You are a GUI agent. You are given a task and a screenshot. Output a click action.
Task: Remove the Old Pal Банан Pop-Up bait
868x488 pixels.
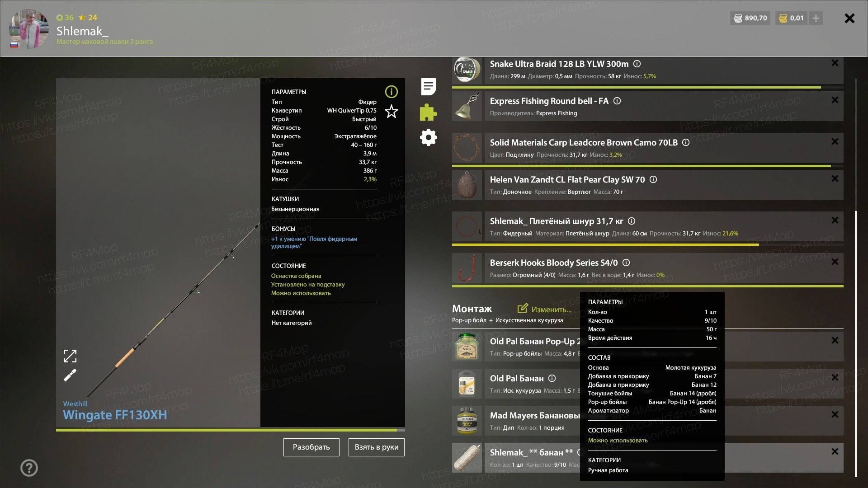point(835,340)
